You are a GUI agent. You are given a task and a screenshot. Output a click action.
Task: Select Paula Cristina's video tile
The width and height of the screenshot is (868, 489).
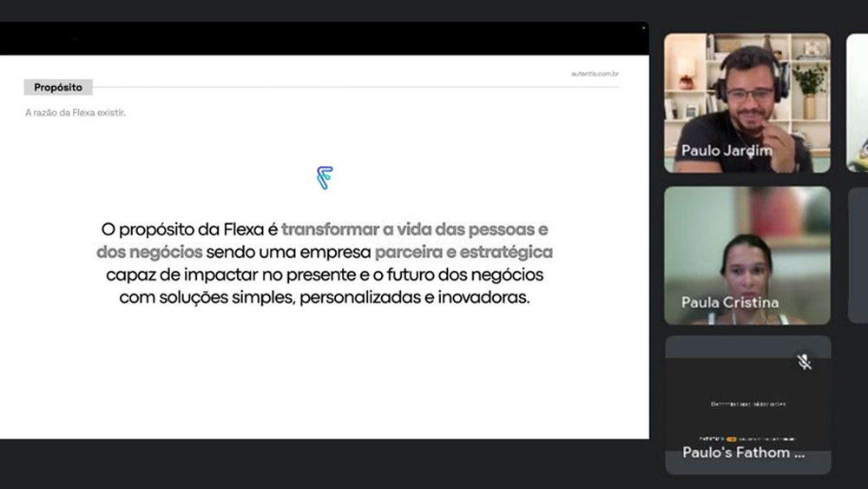click(747, 255)
